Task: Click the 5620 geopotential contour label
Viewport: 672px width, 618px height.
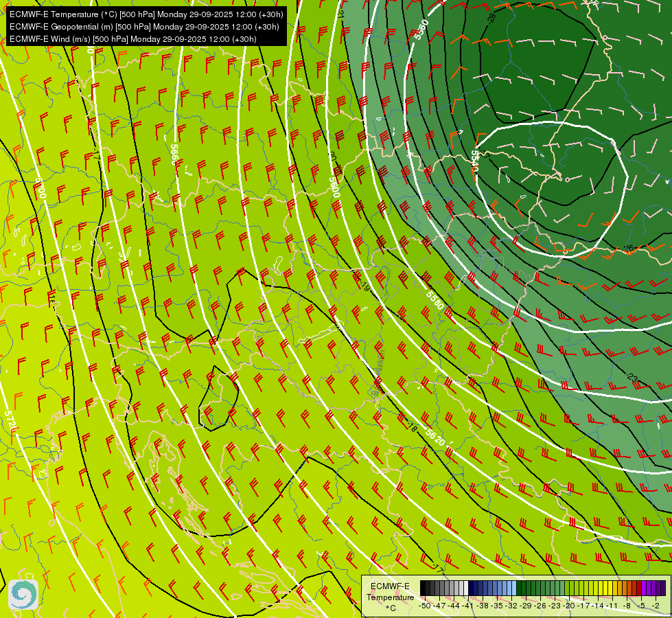Action: point(436,437)
